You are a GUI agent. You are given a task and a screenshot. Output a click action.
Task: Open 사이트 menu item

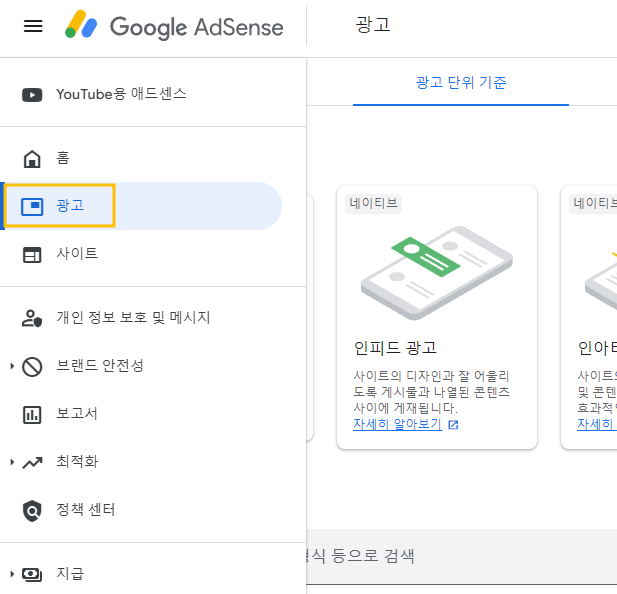coord(77,253)
